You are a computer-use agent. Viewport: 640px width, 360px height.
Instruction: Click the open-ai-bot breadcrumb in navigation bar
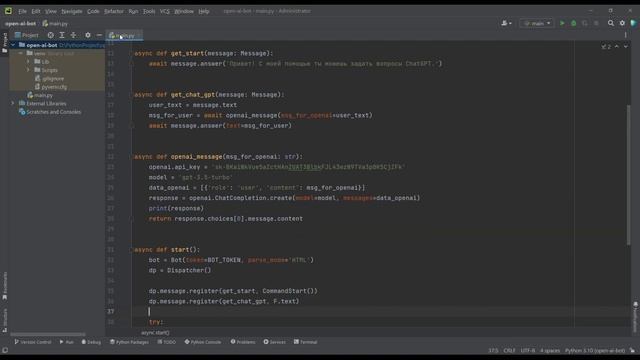coord(20,24)
